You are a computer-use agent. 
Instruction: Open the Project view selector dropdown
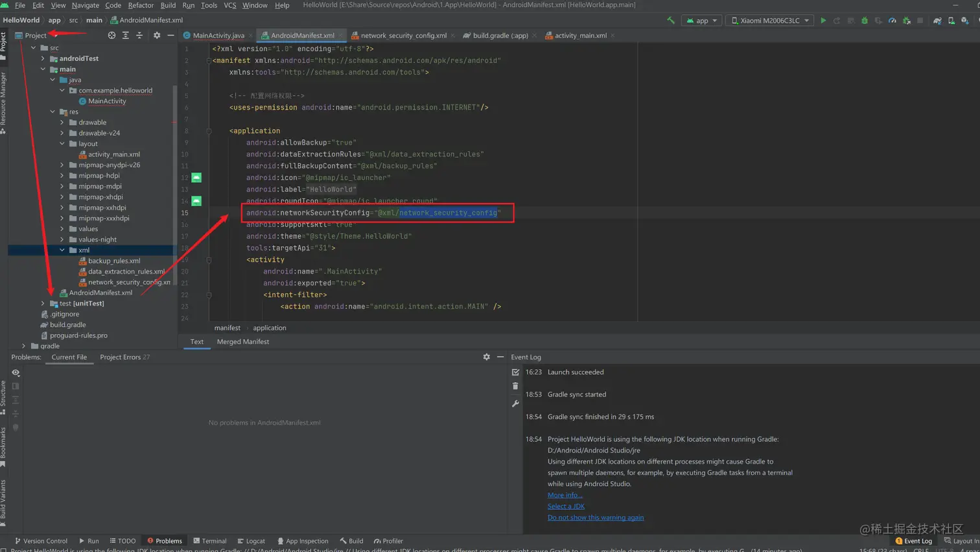point(36,35)
